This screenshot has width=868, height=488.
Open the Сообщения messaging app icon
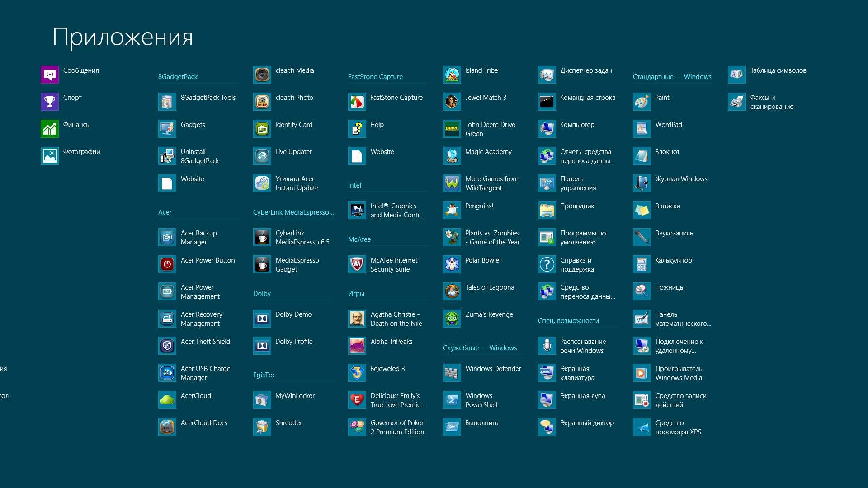coord(50,75)
